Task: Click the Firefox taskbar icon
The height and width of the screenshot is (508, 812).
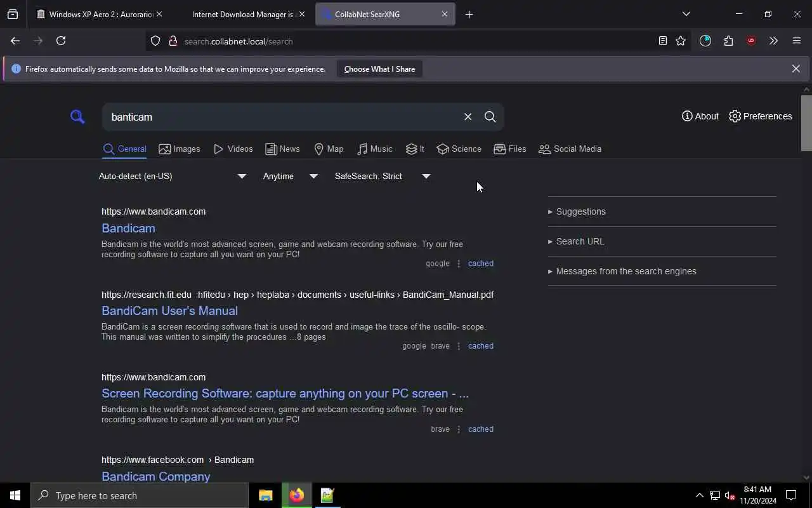Action: [297, 495]
